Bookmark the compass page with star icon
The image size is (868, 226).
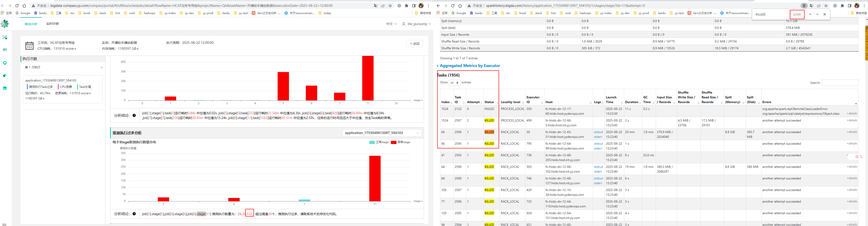pyautogui.click(x=390, y=6)
